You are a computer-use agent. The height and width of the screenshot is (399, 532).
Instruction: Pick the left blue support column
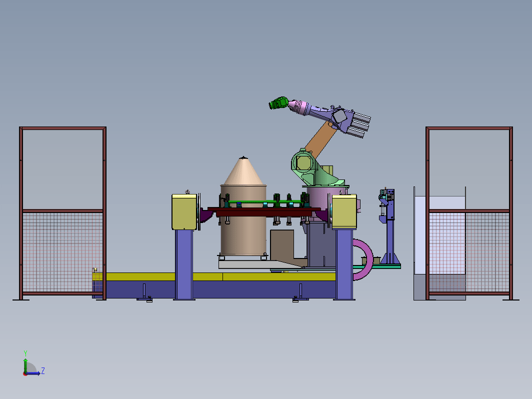(x=184, y=264)
